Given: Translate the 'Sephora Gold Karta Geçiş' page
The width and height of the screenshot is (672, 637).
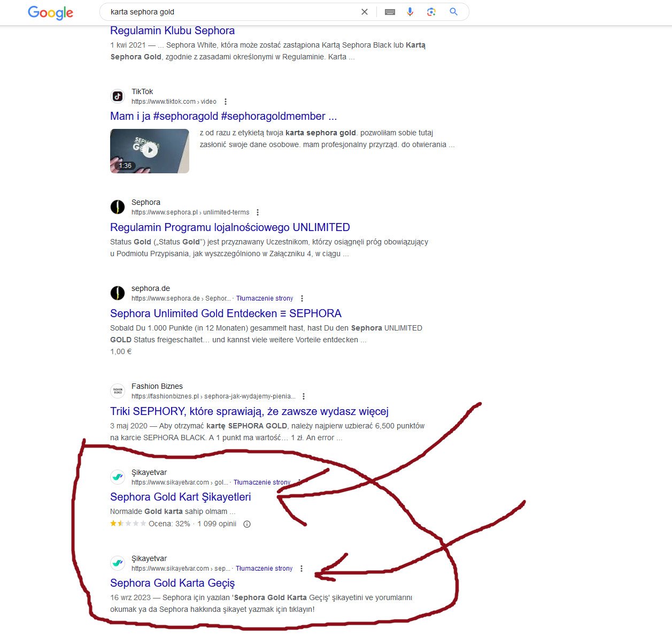Looking at the screenshot, I should pyautogui.click(x=264, y=569).
